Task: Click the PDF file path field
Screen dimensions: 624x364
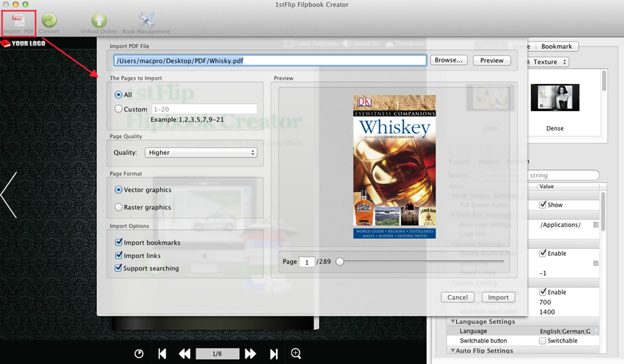Action: (270, 60)
